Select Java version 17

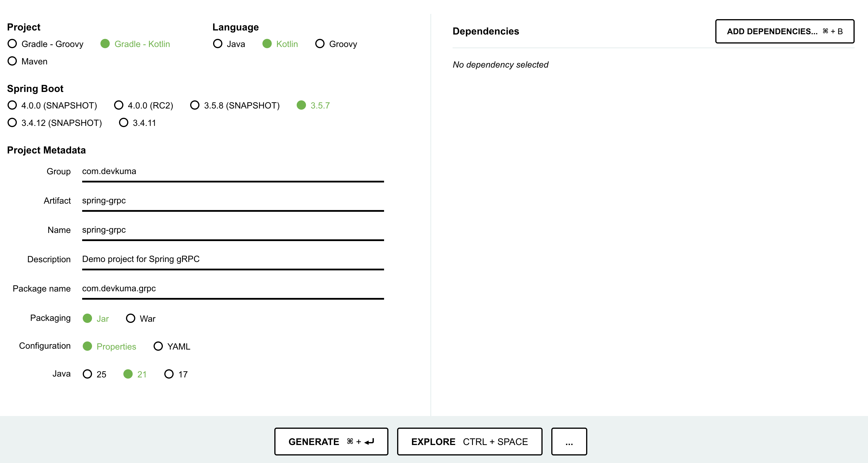[x=169, y=374]
